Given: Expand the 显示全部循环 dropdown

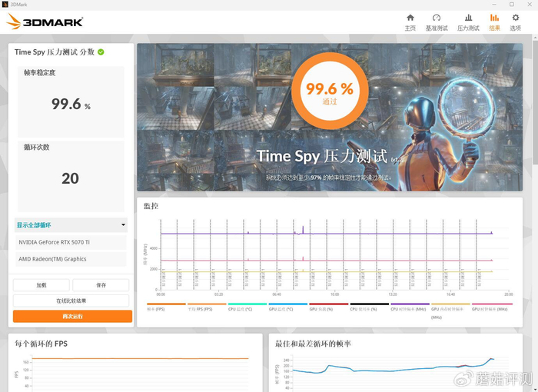Looking at the screenshot, I should coord(71,225).
